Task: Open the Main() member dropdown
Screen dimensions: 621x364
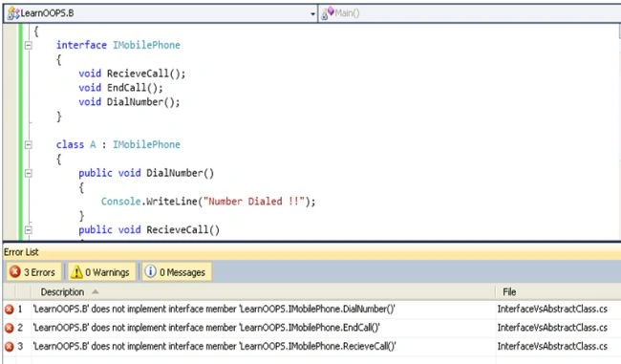Action: coord(470,13)
